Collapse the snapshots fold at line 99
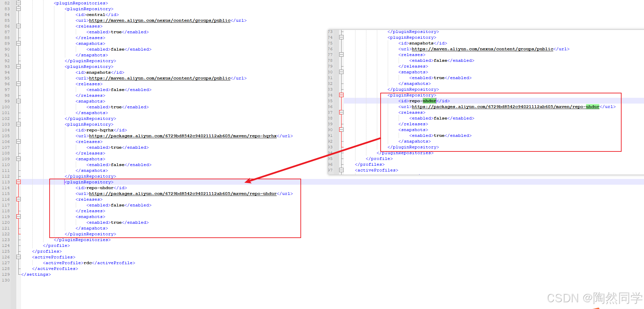 click(19, 101)
